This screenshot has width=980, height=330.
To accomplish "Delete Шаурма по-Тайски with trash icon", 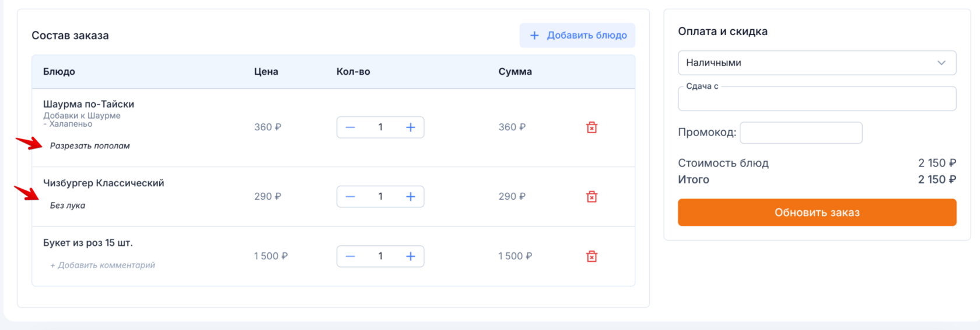I will (x=591, y=127).
